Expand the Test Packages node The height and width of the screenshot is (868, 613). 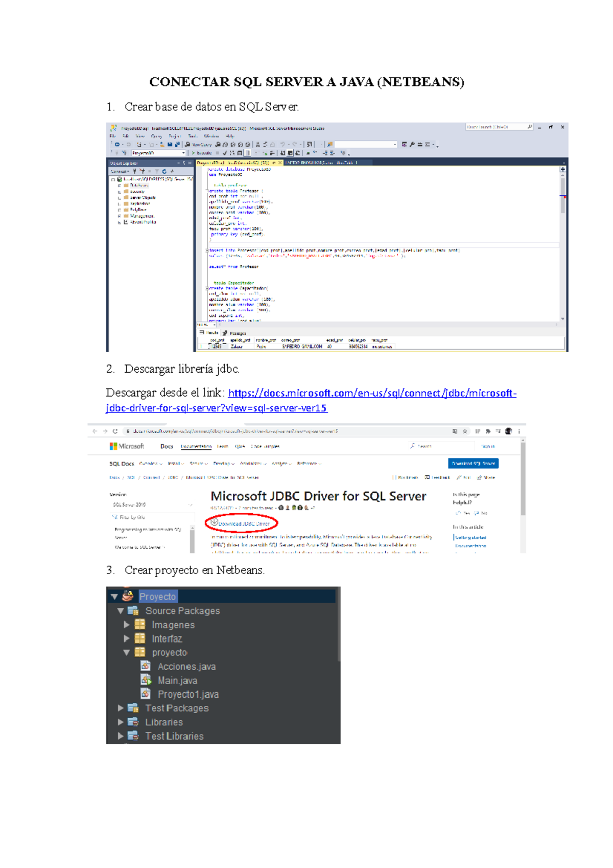point(121,708)
